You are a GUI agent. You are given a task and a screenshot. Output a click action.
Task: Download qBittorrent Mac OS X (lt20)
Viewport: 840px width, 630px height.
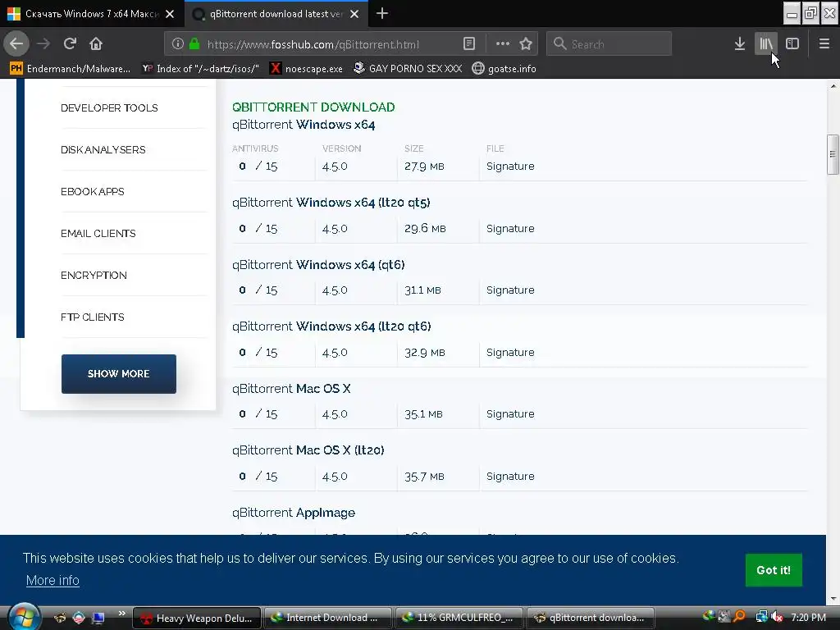[x=308, y=450]
